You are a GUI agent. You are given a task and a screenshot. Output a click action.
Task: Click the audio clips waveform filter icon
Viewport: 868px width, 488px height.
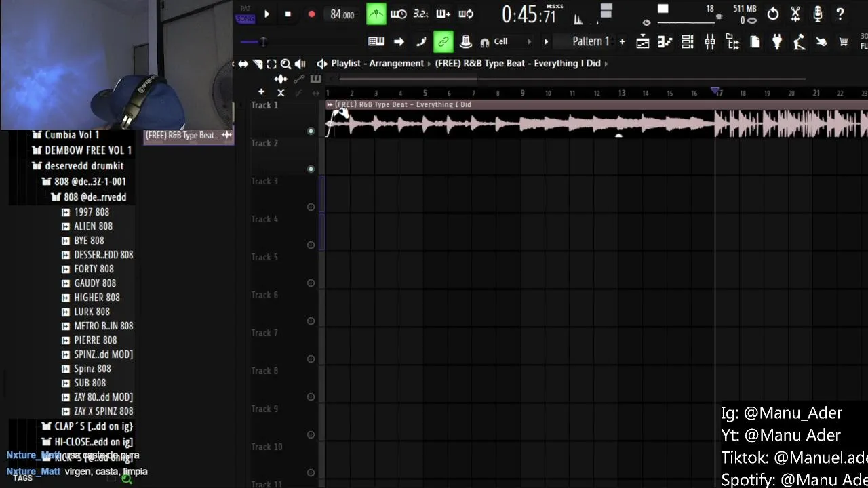(281, 79)
